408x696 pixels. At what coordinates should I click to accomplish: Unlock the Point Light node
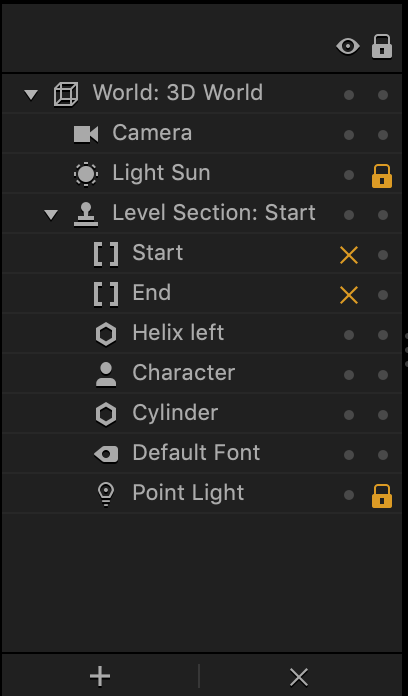click(382, 496)
